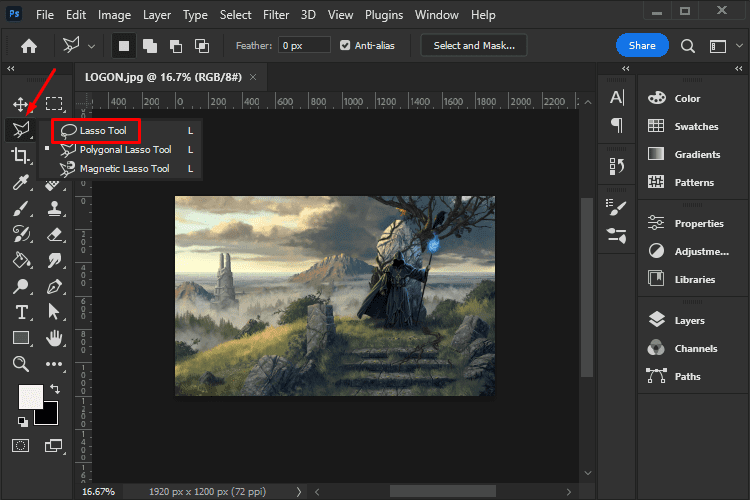Select the Hand tool
Image resolution: width=750 pixels, height=500 pixels.
[54, 338]
